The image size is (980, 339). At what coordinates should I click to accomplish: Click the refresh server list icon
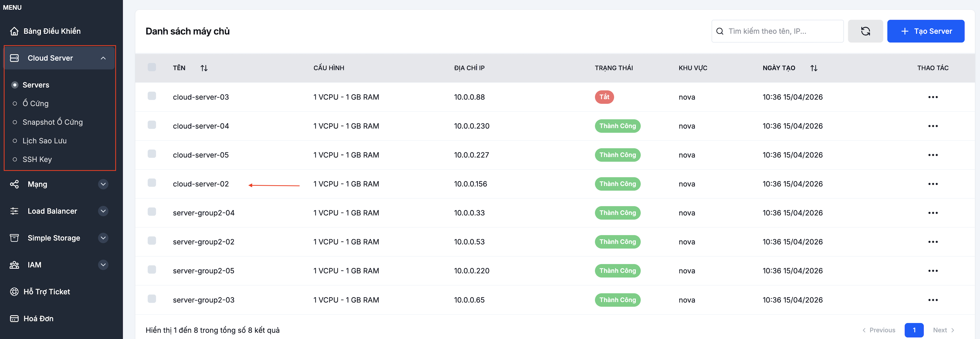(x=865, y=31)
